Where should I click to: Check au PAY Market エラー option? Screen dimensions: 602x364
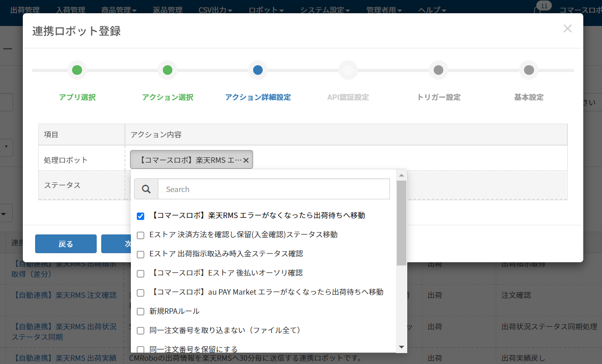click(x=140, y=292)
